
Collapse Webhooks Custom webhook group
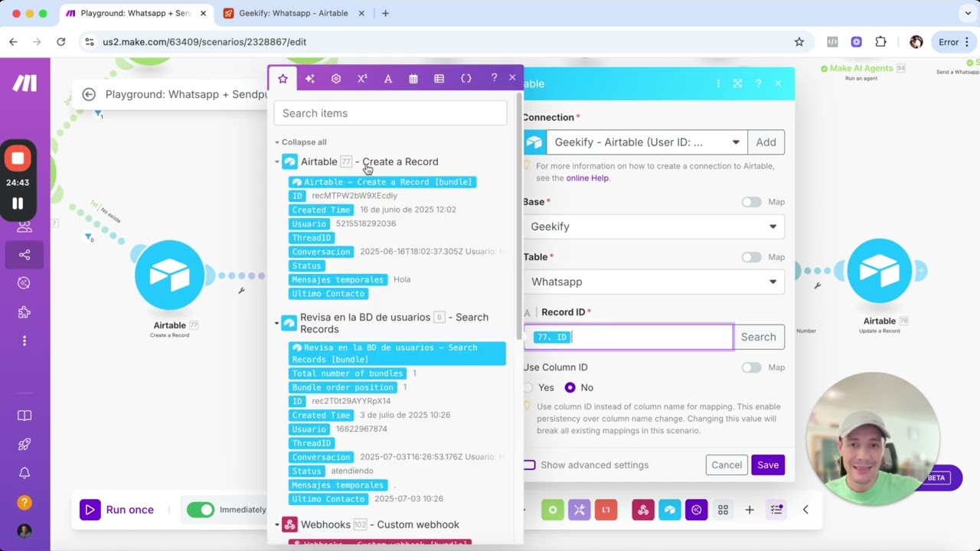point(277,525)
